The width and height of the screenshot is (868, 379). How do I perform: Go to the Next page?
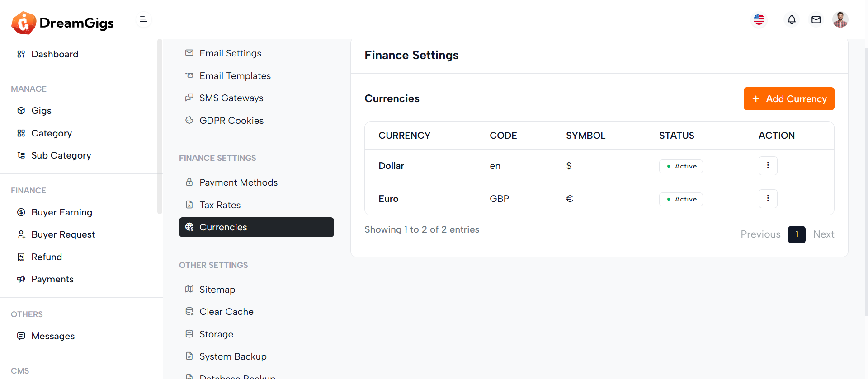[x=824, y=234]
